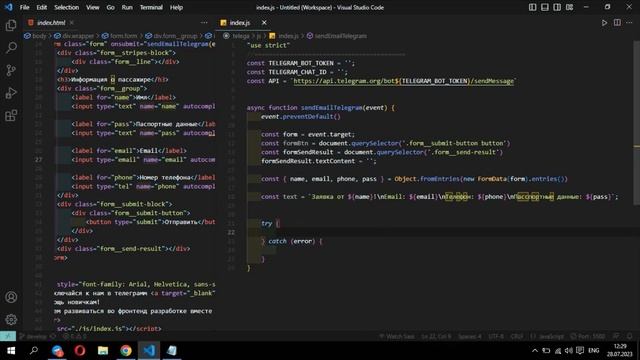Image resolution: width=640 pixels, height=360 pixels.
Task: Open the Help menu
Action: pos(176,7)
